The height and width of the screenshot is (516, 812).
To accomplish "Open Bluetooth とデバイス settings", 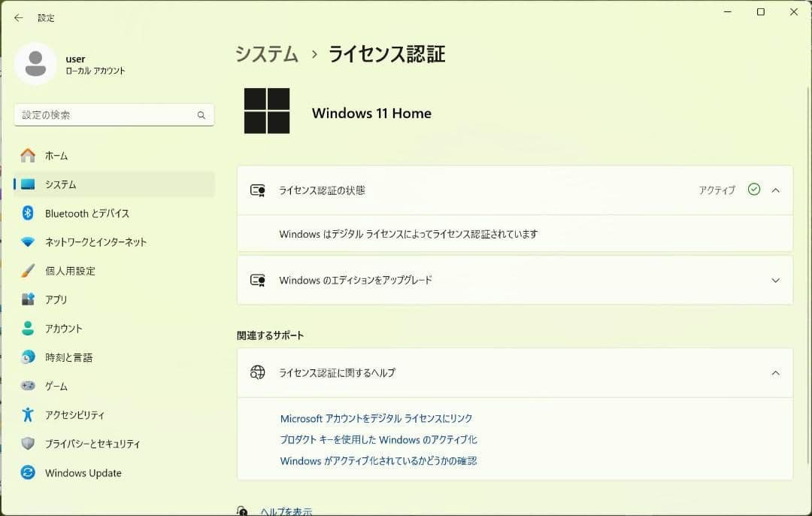I will [x=114, y=213].
